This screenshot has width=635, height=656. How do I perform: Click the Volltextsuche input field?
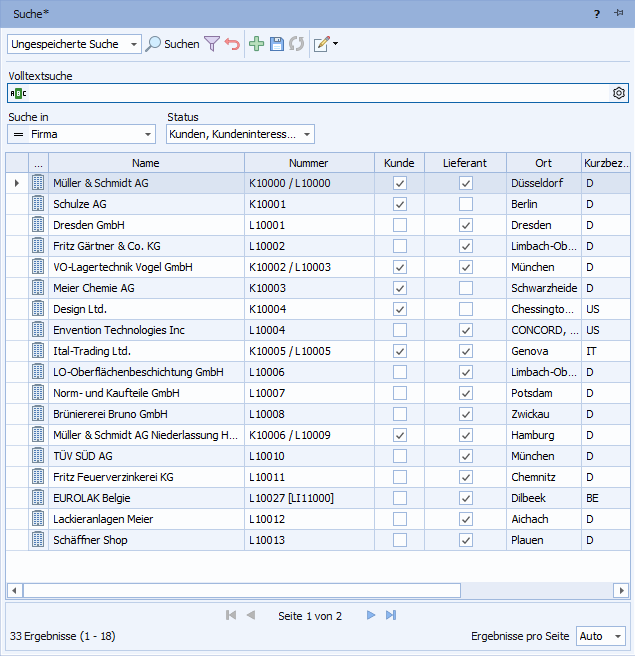(310, 93)
